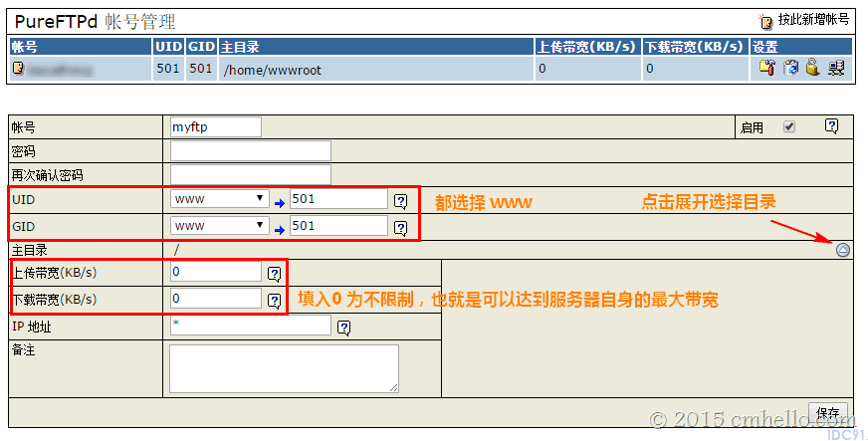
Task: Click 按此新增帐号 link
Action: pos(814,19)
